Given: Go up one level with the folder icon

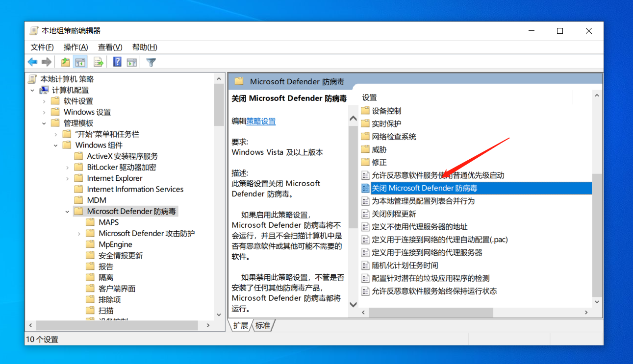Looking at the screenshot, I should click(65, 62).
